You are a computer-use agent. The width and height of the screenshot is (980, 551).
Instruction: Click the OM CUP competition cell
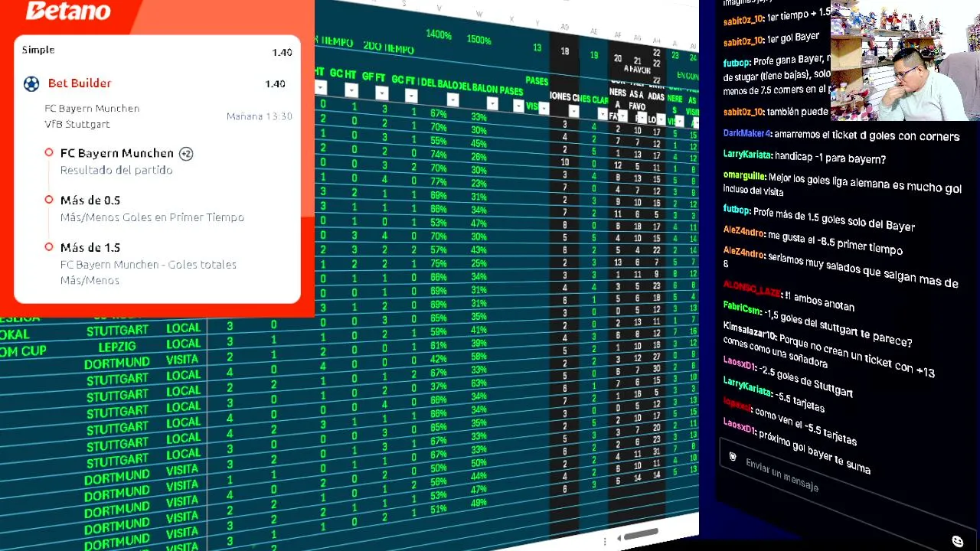(x=23, y=351)
